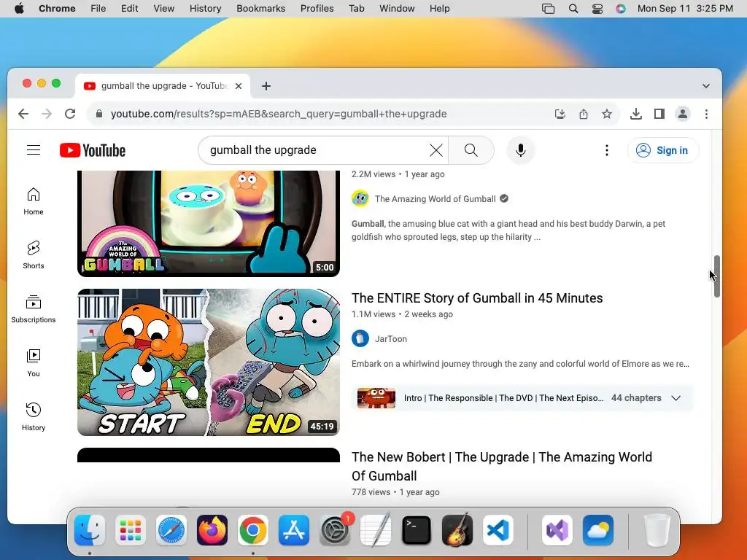Start voice search with microphone
This screenshot has height=560, width=747.
pyautogui.click(x=521, y=150)
